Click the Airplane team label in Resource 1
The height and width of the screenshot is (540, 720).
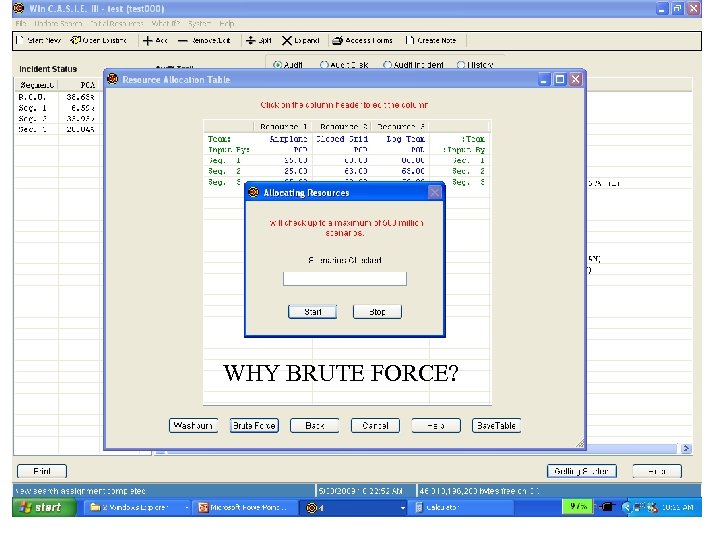coord(288,139)
